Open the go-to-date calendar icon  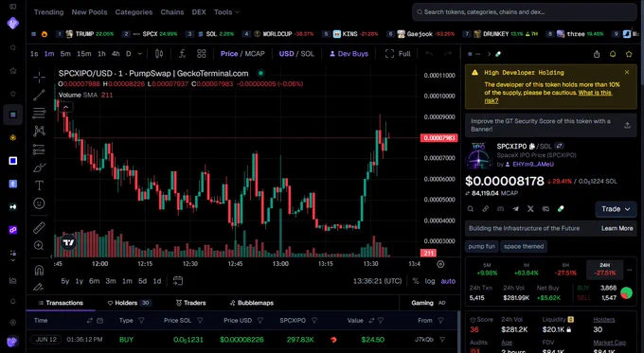[177, 281]
